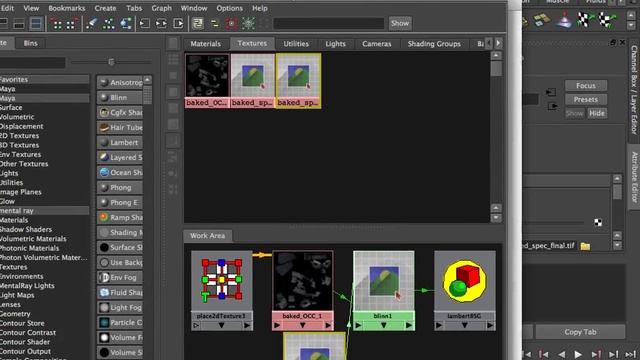Select the highlighted baked_sp texture thumbnail
The image size is (640, 360).
point(298,80)
